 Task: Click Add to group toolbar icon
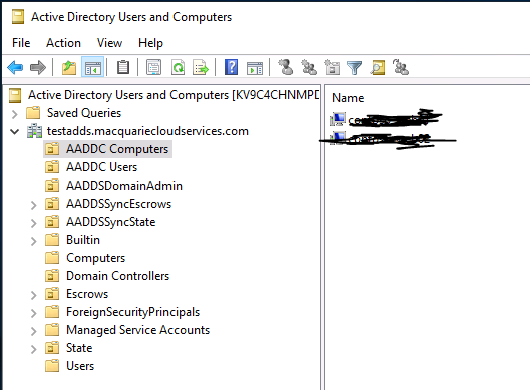coord(401,67)
